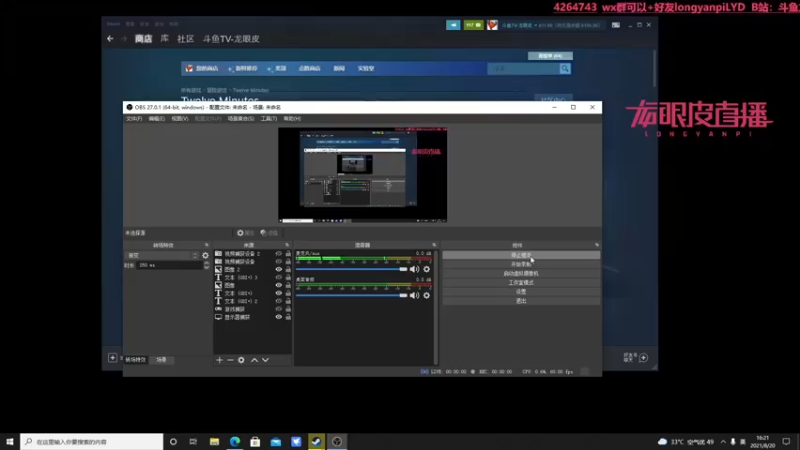This screenshot has width=800, height=450.
Task: Click the Steam store search field
Action: (523, 68)
